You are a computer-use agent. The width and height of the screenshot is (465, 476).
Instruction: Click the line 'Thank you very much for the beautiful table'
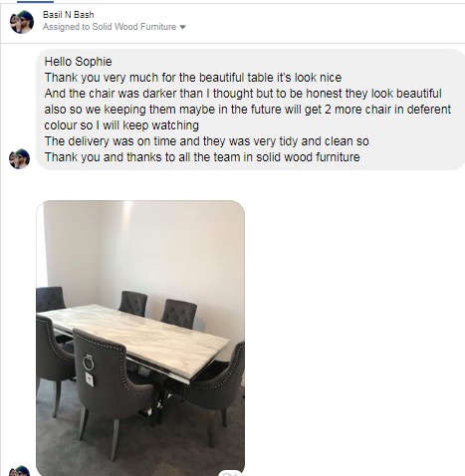click(193, 78)
